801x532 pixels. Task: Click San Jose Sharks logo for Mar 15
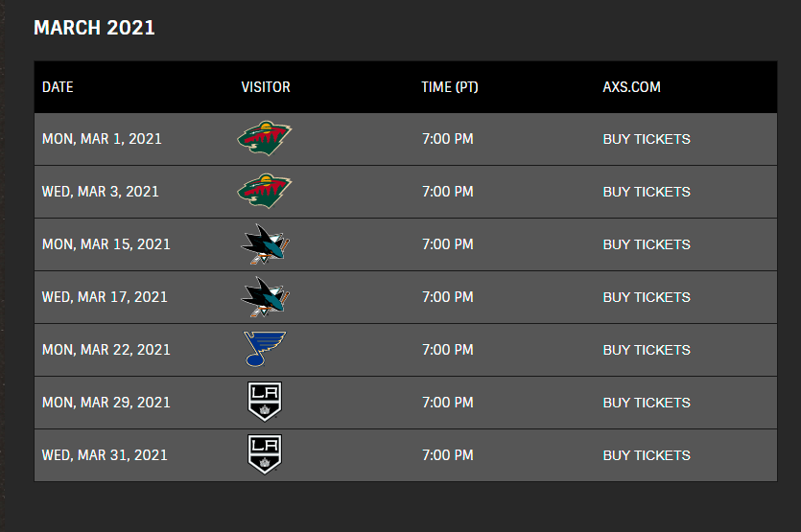click(265, 245)
